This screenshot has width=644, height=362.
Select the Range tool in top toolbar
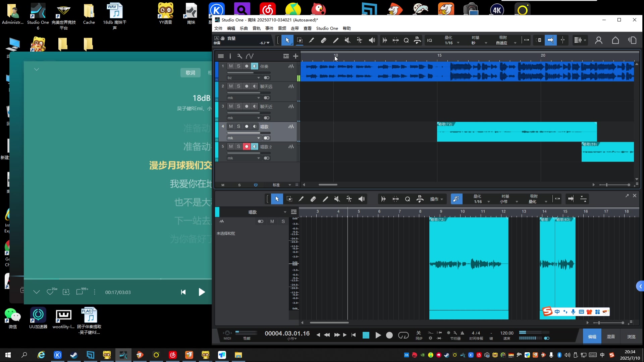tap(300, 40)
